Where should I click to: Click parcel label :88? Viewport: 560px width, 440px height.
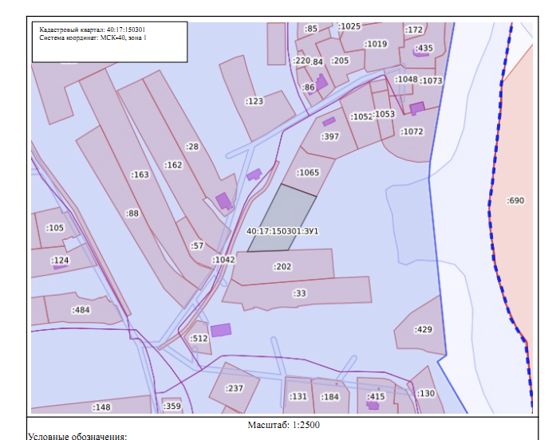click(x=132, y=214)
